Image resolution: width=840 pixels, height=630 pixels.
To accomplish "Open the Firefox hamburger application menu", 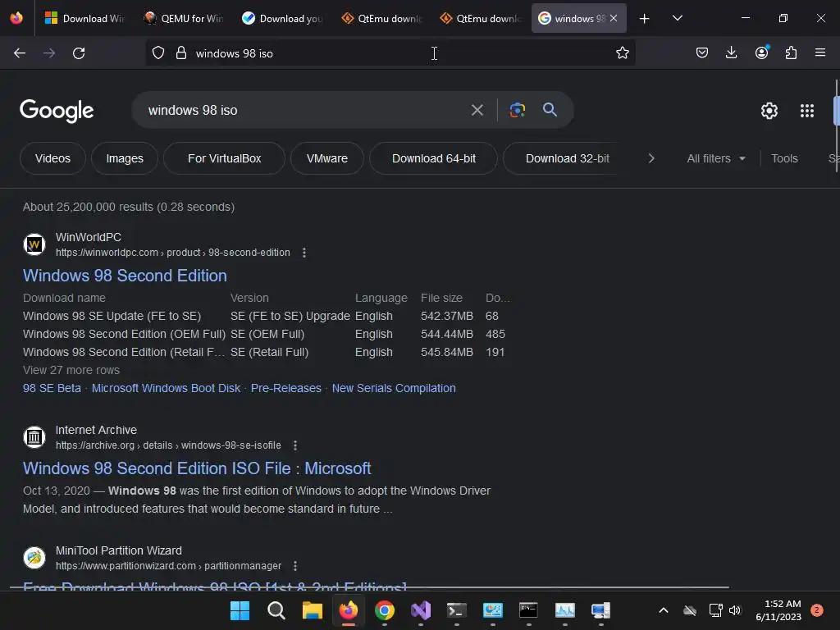I will click(x=819, y=52).
